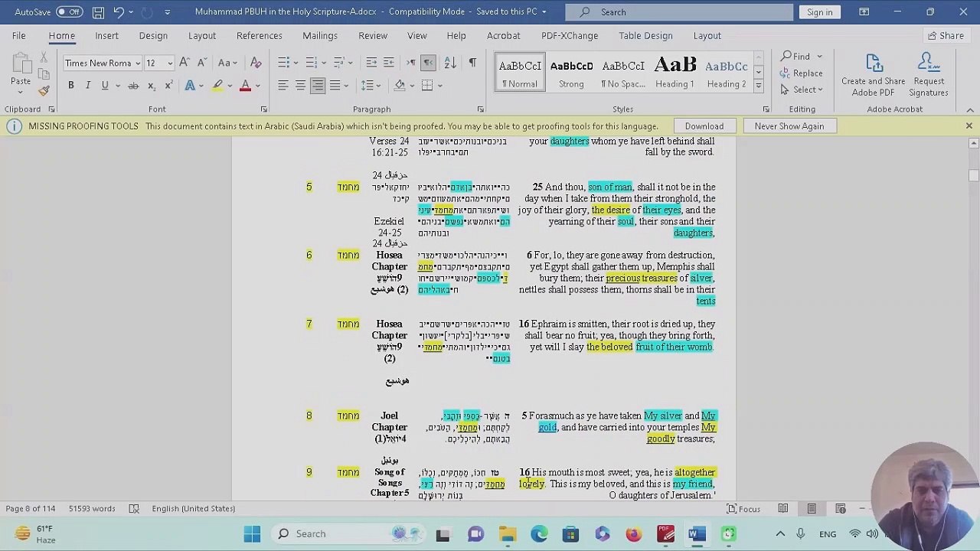Toggle Strikethrough text formatting
The height and width of the screenshot is (551, 980).
pyautogui.click(x=133, y=86)
